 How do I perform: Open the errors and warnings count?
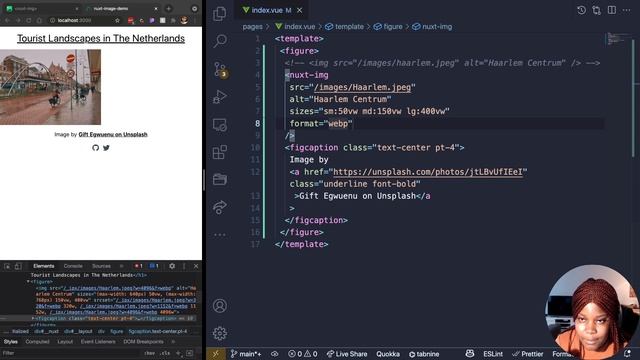(x=302, y=354)
